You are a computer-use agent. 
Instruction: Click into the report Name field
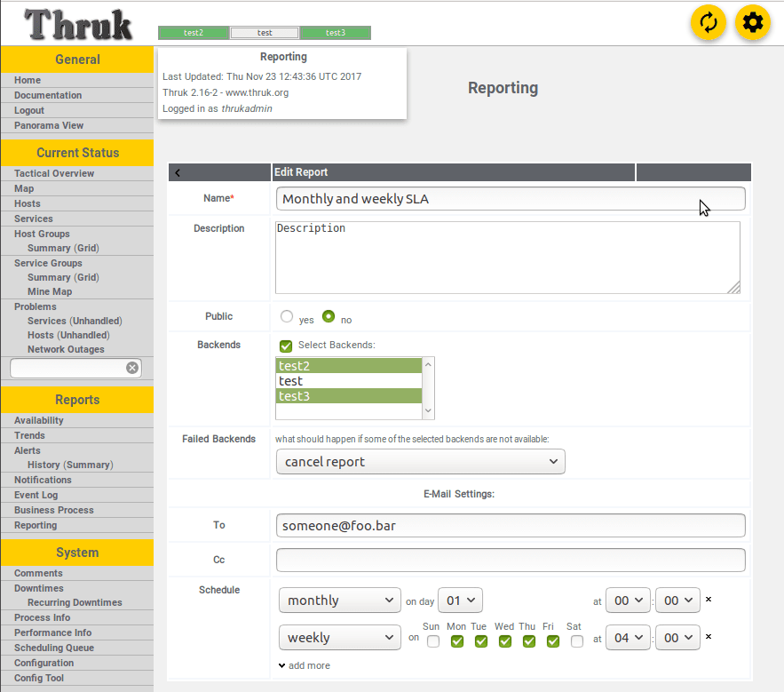(x=511, y=199)
